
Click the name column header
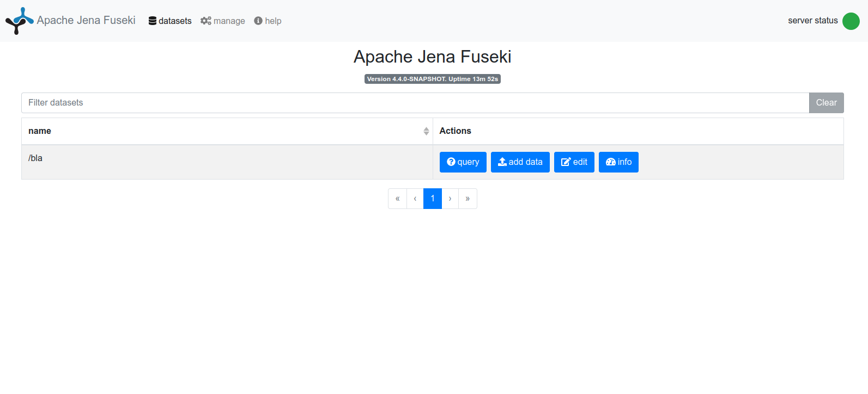[x=227, y=131]
